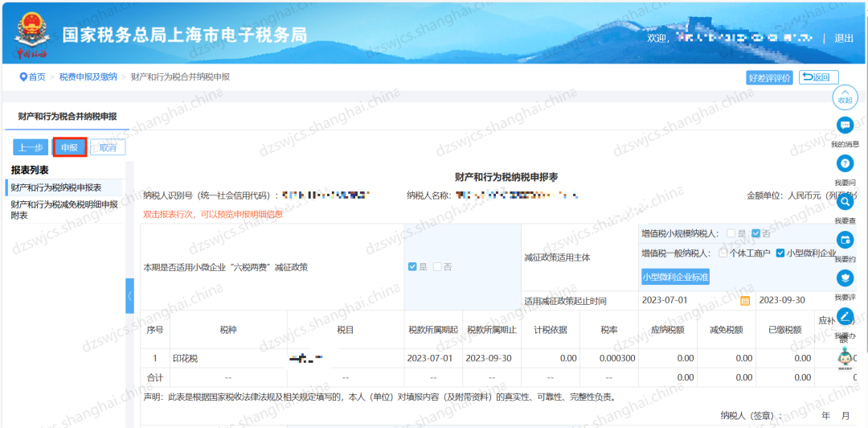This screenshot has width=868, height=428.
Task: Go to 首页 breadcrumb link
Action: (x=37, y=77)
